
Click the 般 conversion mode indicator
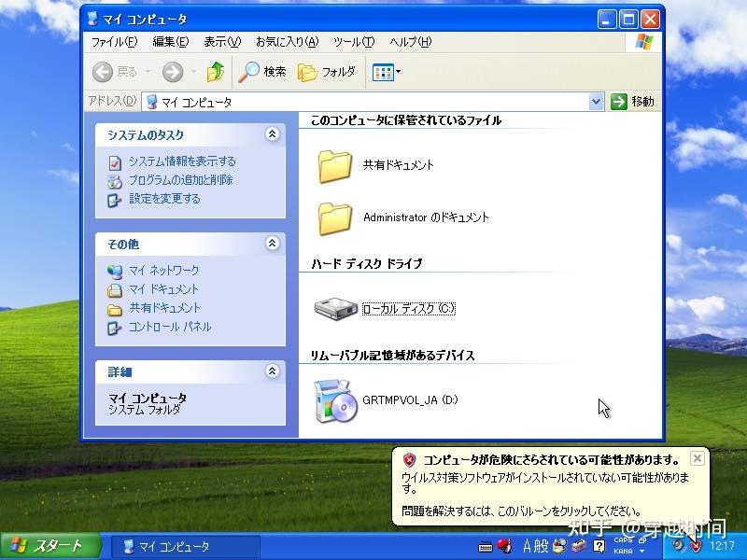click(x=543, y=546)
